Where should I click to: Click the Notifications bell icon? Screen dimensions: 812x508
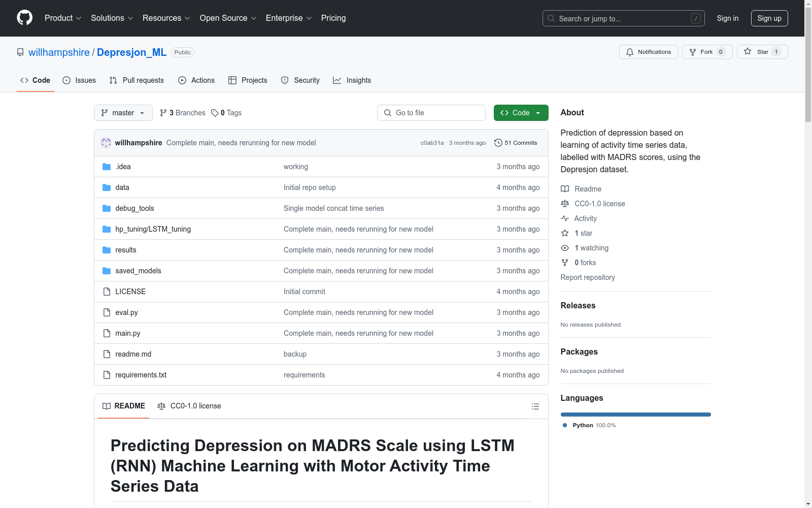[x=630, y=52]
